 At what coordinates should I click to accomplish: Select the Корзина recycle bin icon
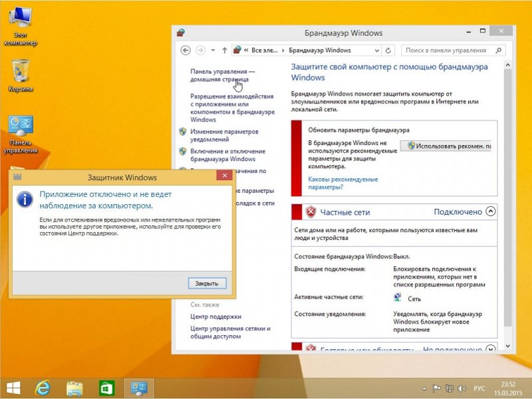point(21,75)
